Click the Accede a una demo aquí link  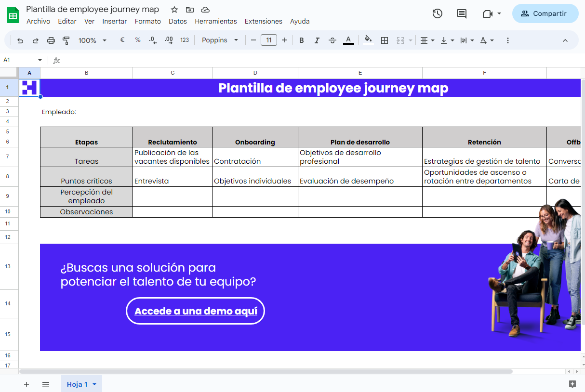[195, 311]
